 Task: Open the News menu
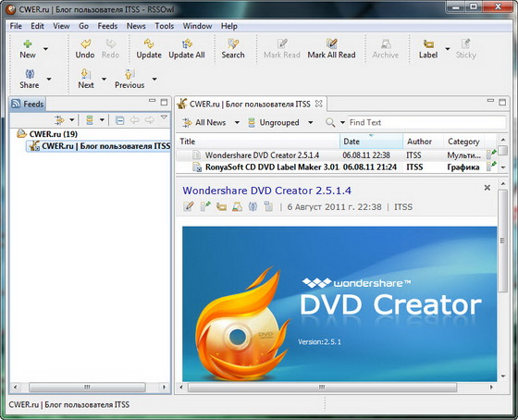[136, 26]
